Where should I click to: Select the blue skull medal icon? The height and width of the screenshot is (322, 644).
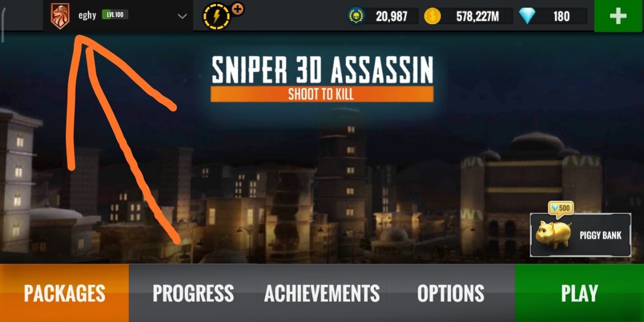pos(356,16)
